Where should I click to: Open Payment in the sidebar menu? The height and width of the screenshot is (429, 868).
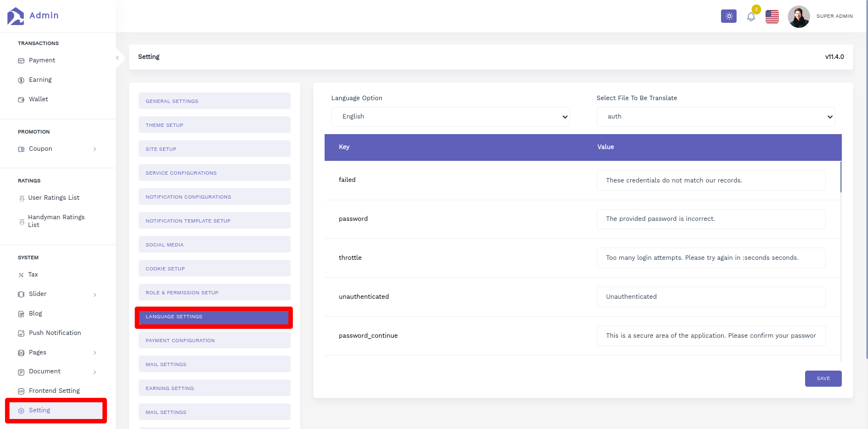pos(42,60)
